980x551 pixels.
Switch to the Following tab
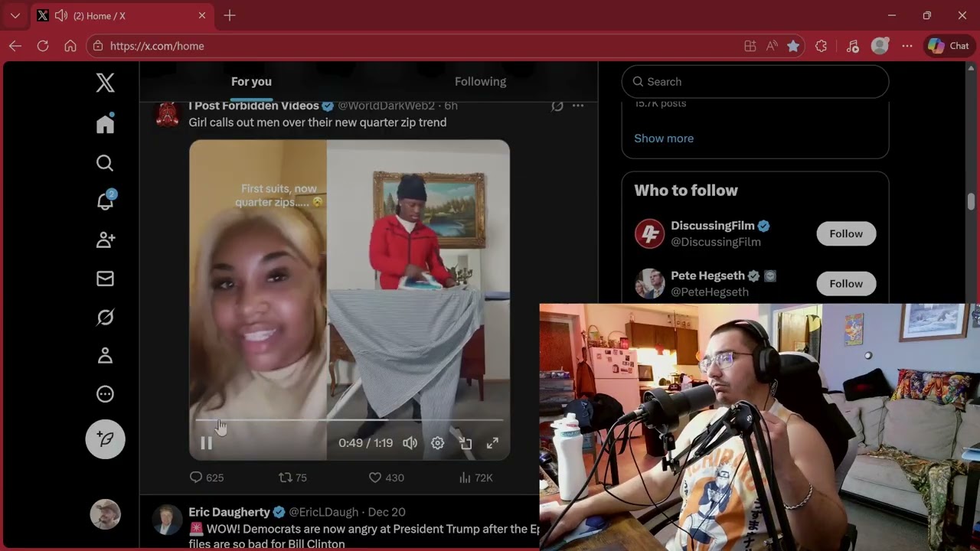tap(480, 82)
